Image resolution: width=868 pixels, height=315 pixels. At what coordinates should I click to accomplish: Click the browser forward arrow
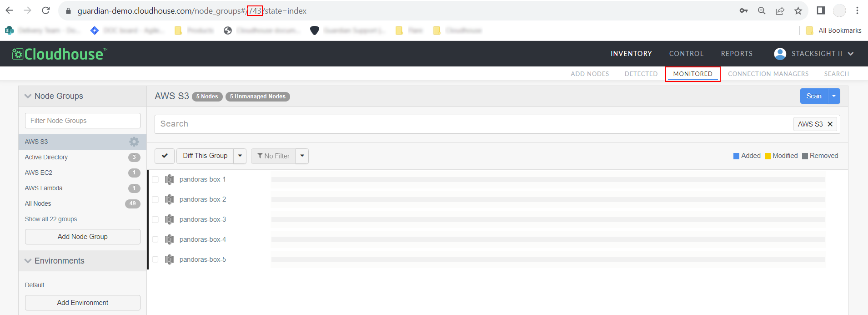[x=28, y=10]
